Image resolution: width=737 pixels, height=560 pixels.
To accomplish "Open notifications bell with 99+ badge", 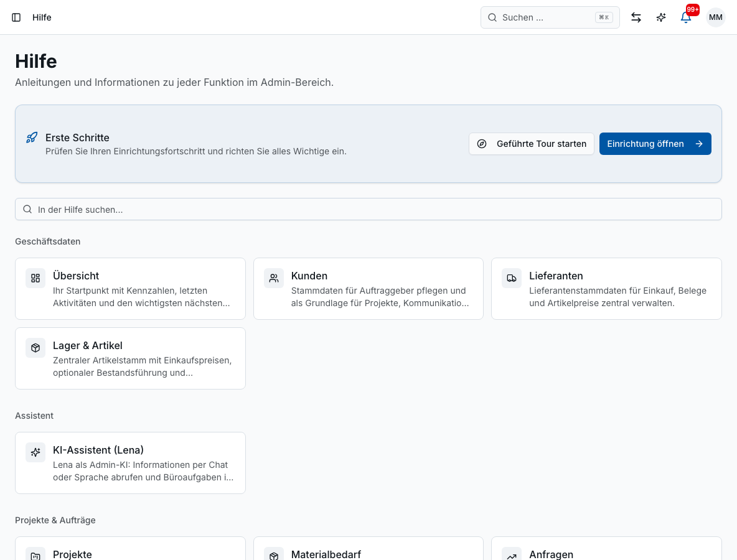I will coord(686,17).
